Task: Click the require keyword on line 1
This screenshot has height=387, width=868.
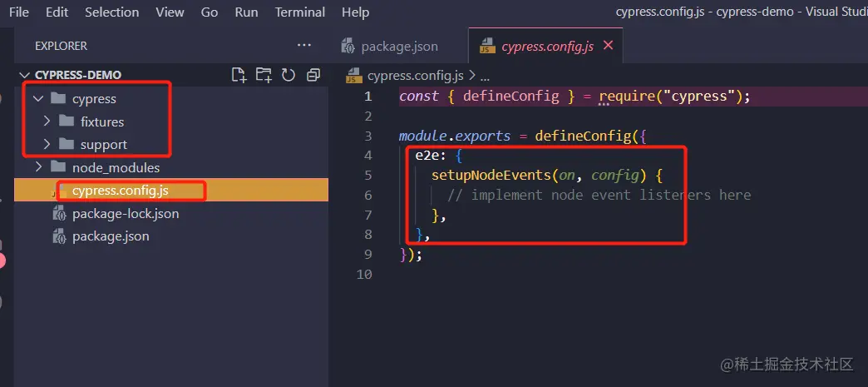Action: tap(628, 96)
